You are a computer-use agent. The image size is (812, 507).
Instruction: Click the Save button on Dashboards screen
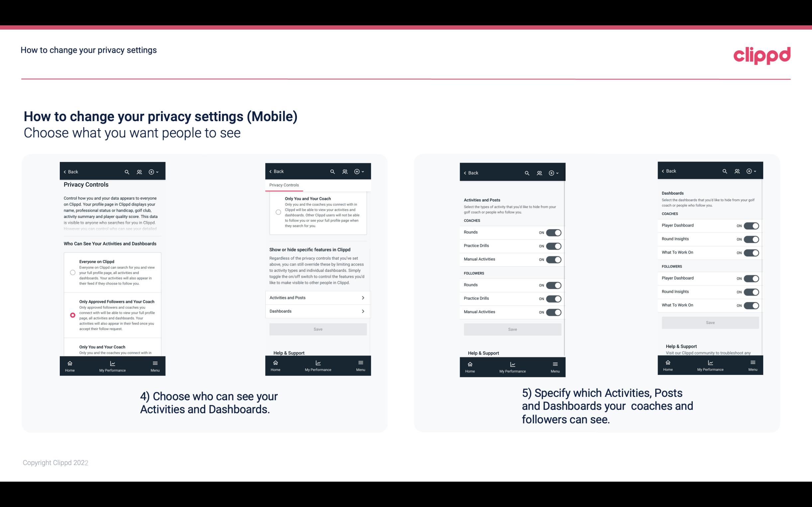pyautogui.click(x=710, y=323)
